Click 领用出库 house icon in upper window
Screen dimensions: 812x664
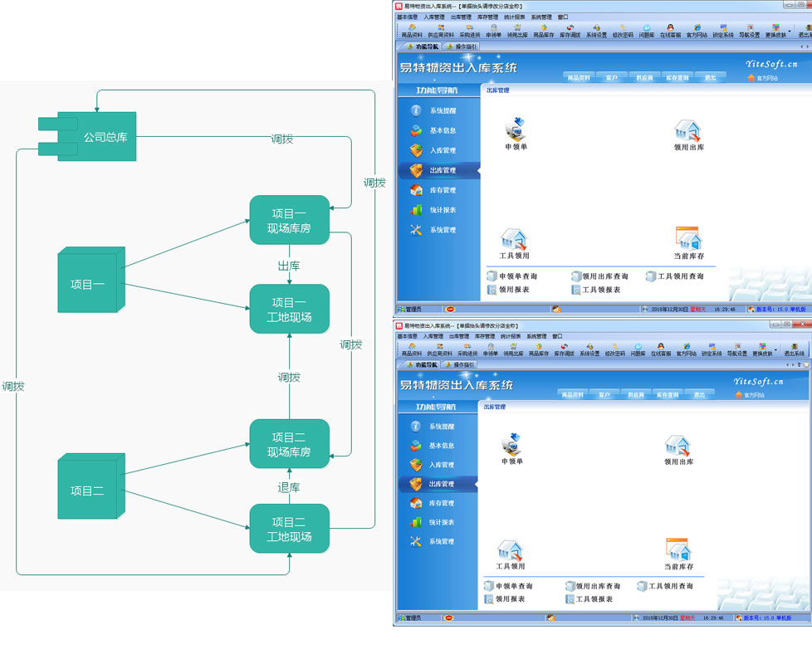point(687,132)
